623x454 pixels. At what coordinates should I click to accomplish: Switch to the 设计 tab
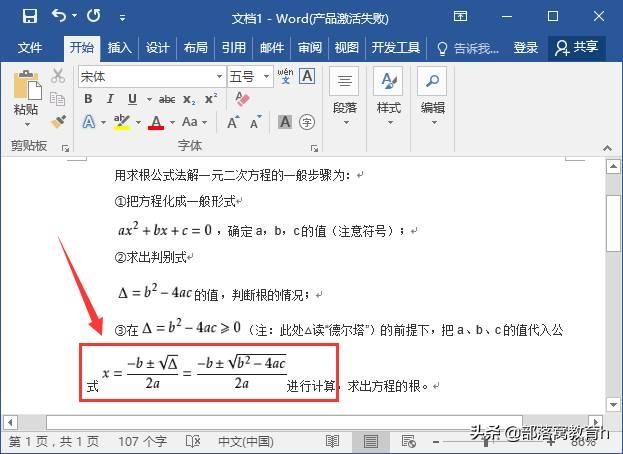point(157,48)
